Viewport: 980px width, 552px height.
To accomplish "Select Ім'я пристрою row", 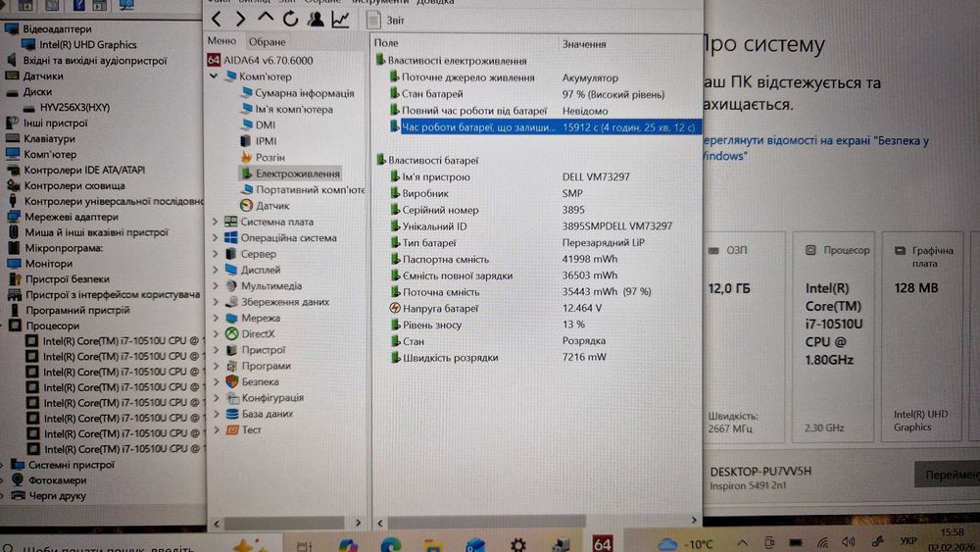I will 536,176.
